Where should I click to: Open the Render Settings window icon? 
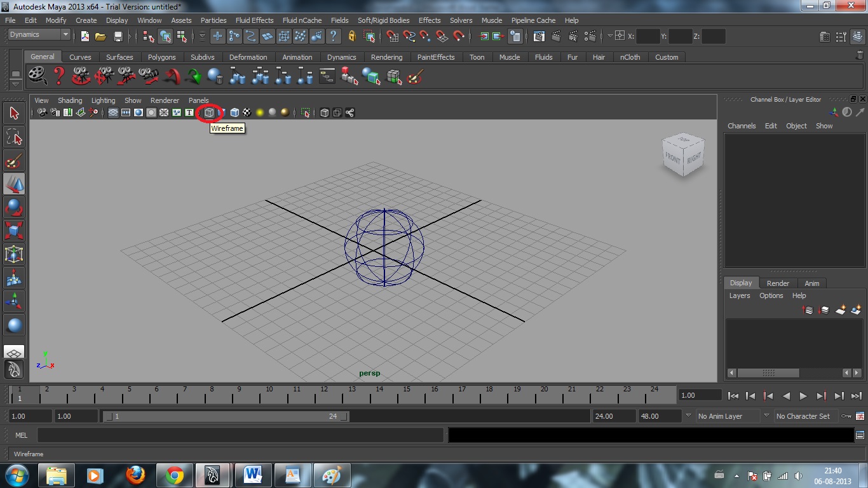coord(590,36)
